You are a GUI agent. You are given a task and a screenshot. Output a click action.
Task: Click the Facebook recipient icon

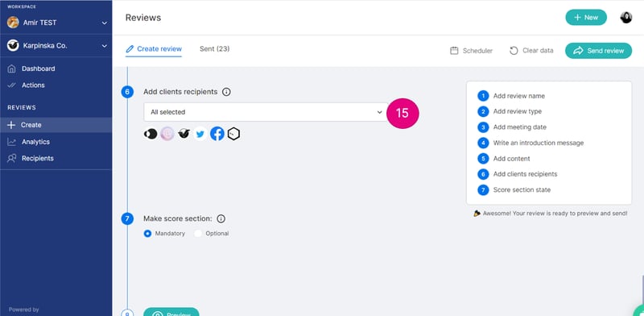pos(217,134)
